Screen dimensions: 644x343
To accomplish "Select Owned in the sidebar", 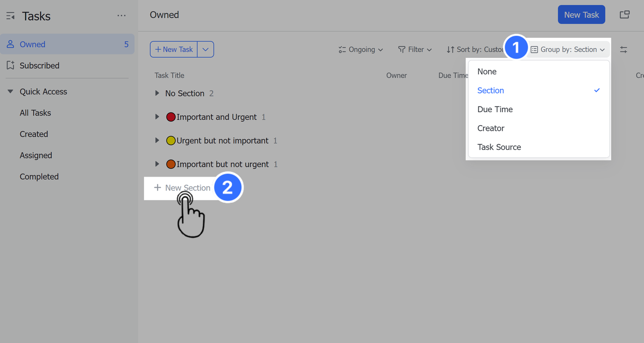I will tap(32, 44).
